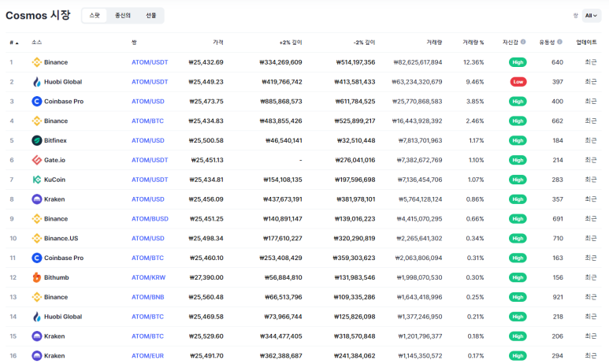Open the Bithumb exchange name
Screen dimensions: 609x364
(x=56, y=277)
